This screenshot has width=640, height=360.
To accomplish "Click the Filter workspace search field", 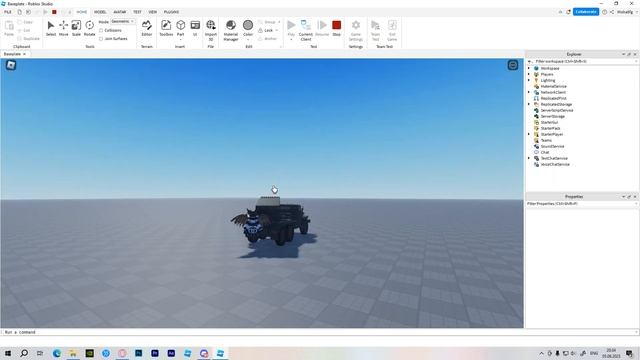I will click(x=584, y=61).
